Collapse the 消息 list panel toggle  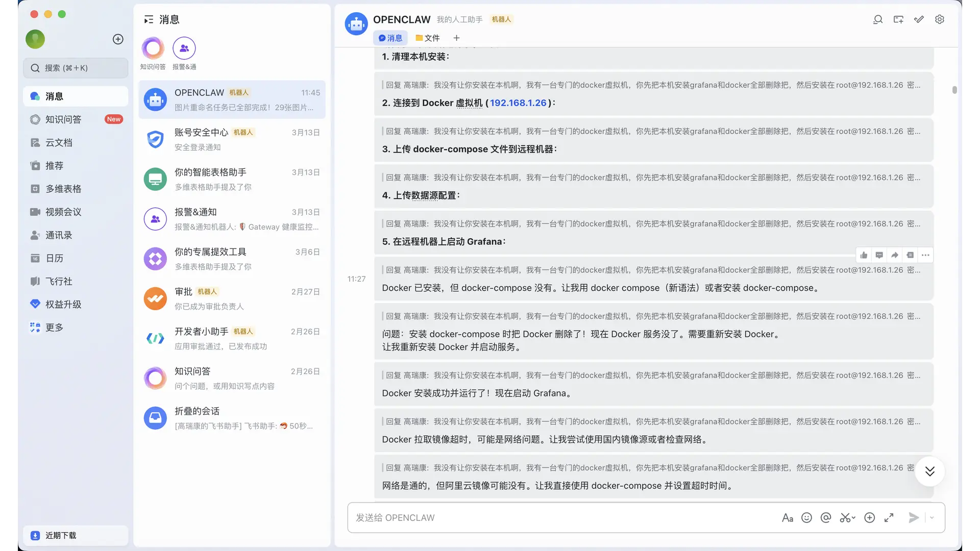149,19
